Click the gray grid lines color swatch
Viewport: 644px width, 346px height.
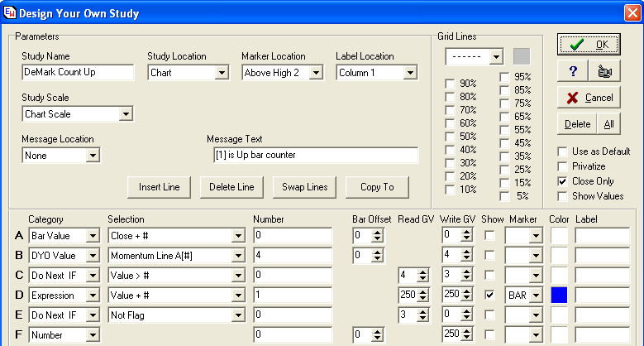pos(522,56)
